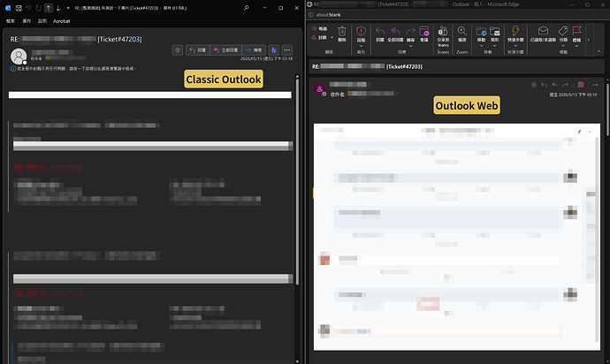This screenshot has height=364, width=610.
Task: Undo the last action in Classic Outlook
Action: coord(28,8)
